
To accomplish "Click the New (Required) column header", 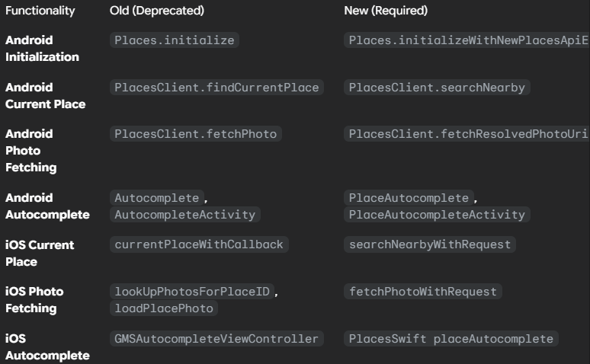I will click(x=386, y=11).
